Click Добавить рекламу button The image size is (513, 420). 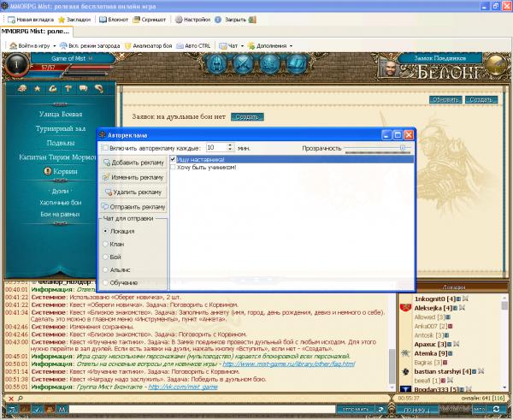pos(133,163)
